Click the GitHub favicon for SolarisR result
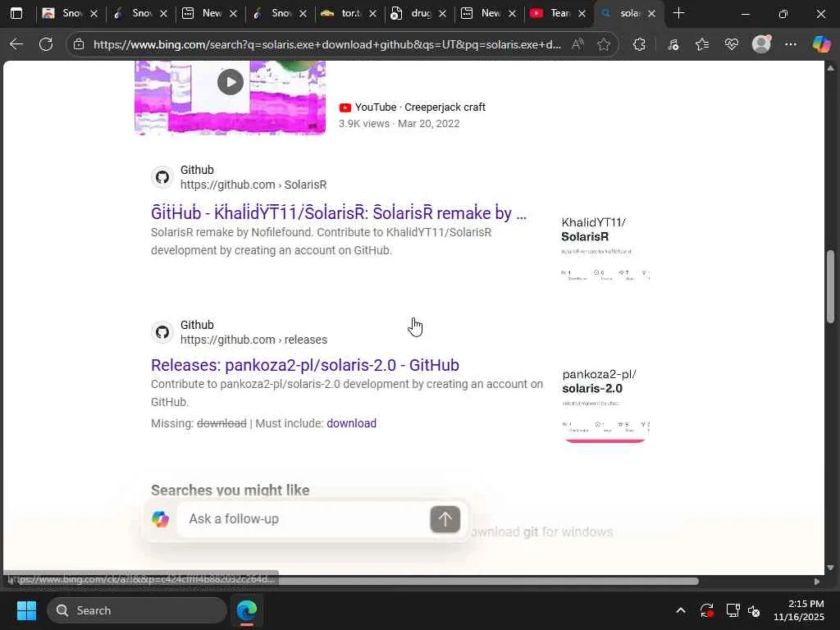Viewport: 840px width, 630px height. coord(162,177)
